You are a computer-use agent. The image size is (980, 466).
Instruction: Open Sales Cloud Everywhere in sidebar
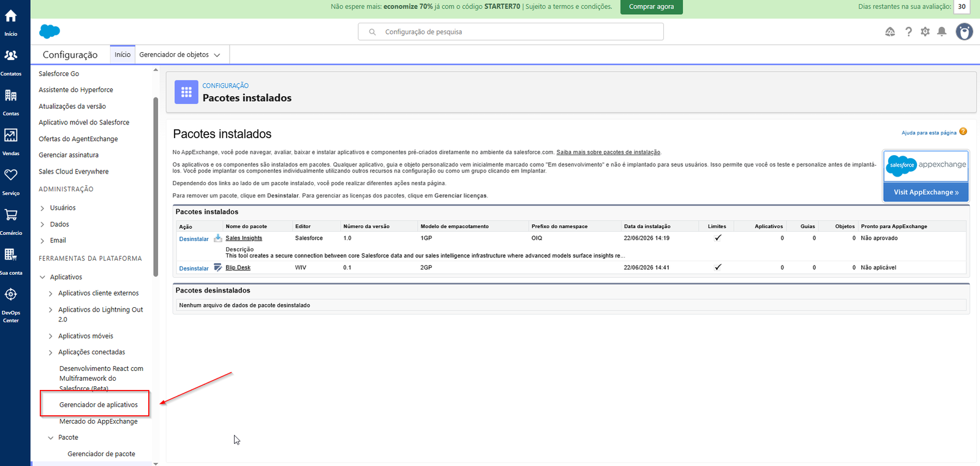pos(73,172)
